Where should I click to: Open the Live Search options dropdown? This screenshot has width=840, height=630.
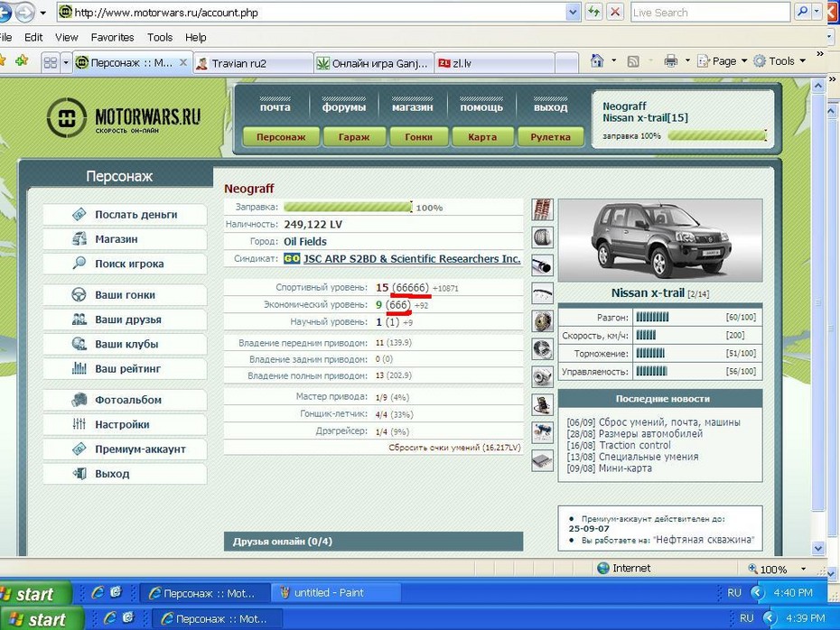pos(817,12)
